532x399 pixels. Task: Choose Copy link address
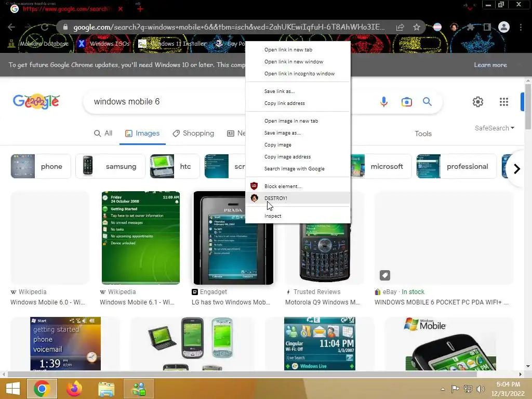click(298, 103)
